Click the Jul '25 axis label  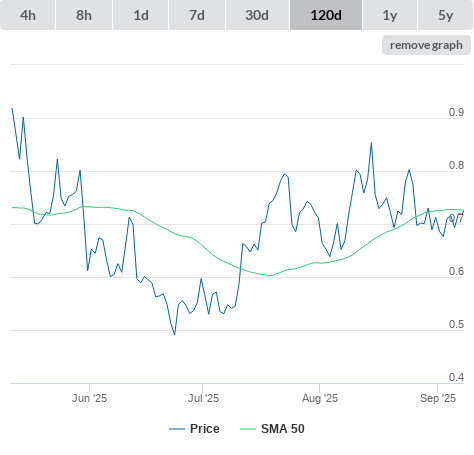203,398
